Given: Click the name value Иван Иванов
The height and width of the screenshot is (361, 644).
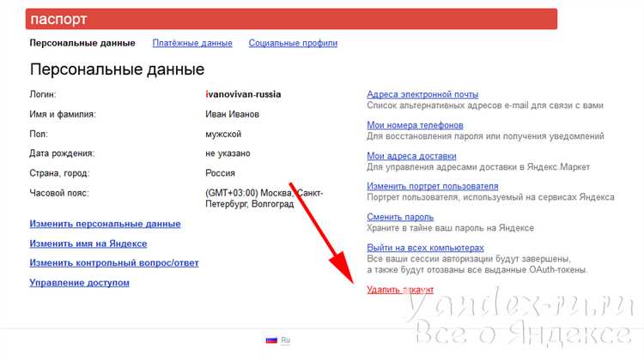Looking at the screenshot, I should [232, 114].
